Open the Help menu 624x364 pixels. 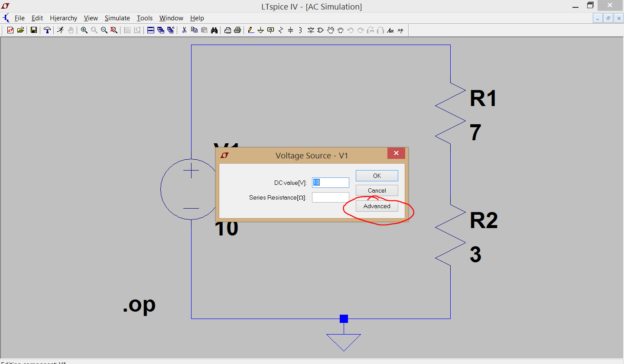[197, 18]
